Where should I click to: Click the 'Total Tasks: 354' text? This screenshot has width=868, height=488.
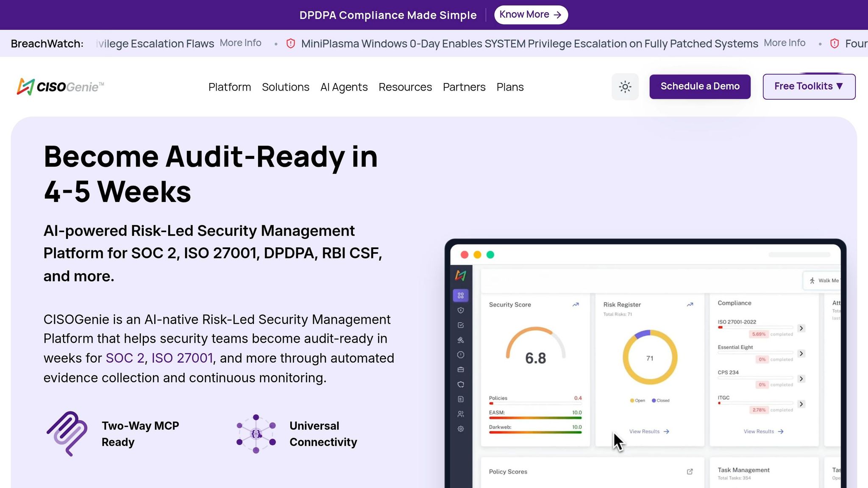(x=734, y=478)
